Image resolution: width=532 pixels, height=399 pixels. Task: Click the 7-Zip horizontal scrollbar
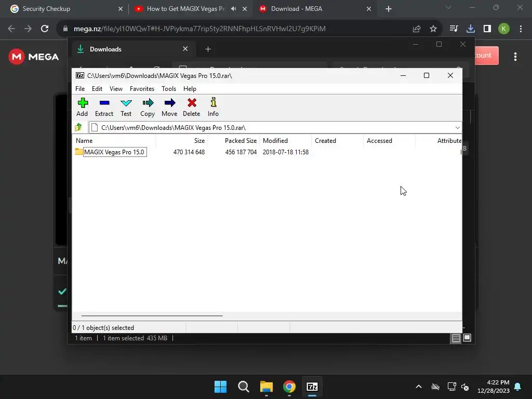pyautogui.click(x=152, y=315)
